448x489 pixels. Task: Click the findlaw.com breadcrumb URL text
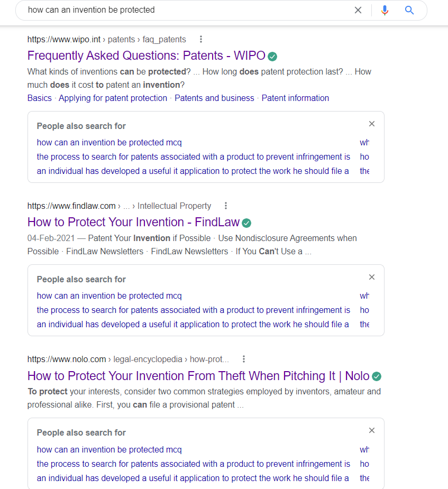pos(119,206)
